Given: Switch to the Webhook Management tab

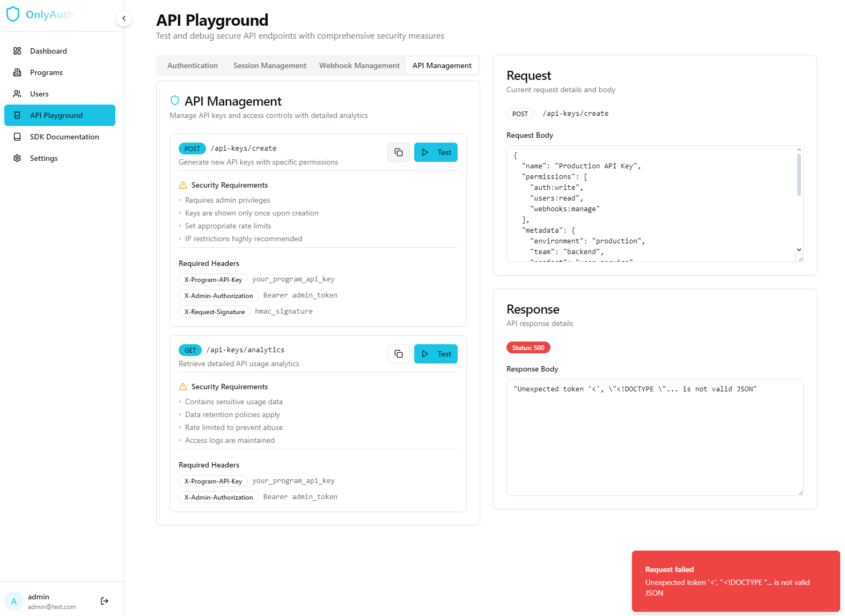Looking at the screenshot, I should coord(359,65).
